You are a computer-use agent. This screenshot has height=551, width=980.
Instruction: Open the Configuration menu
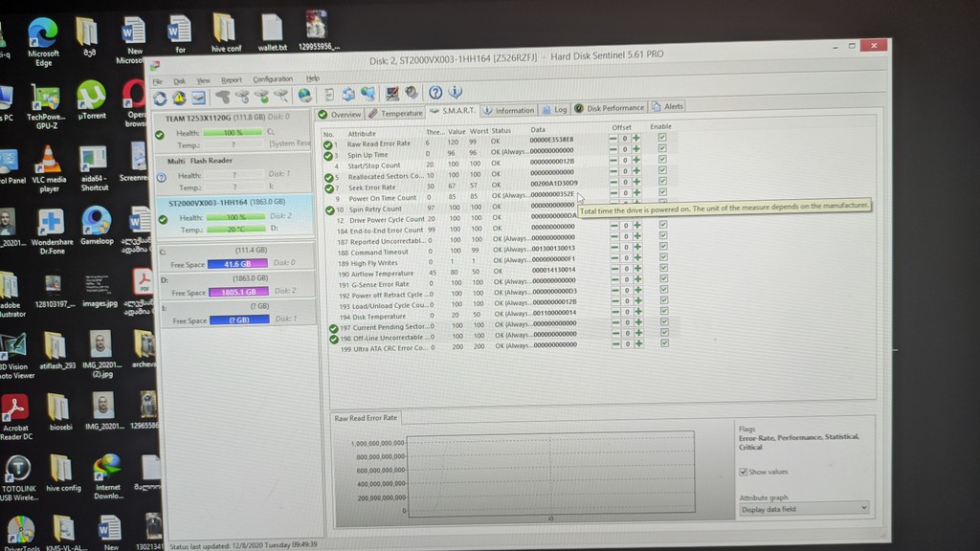coord(273,79)
